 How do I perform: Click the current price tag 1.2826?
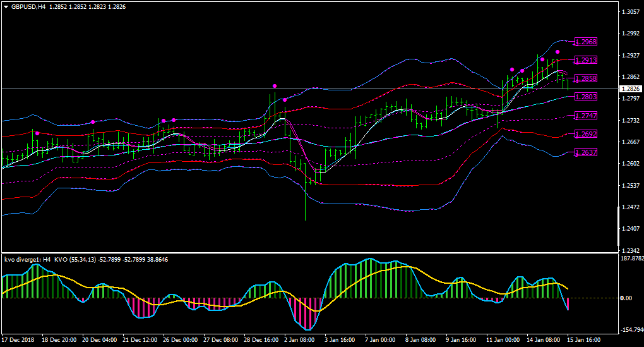(x=631, y=89)
